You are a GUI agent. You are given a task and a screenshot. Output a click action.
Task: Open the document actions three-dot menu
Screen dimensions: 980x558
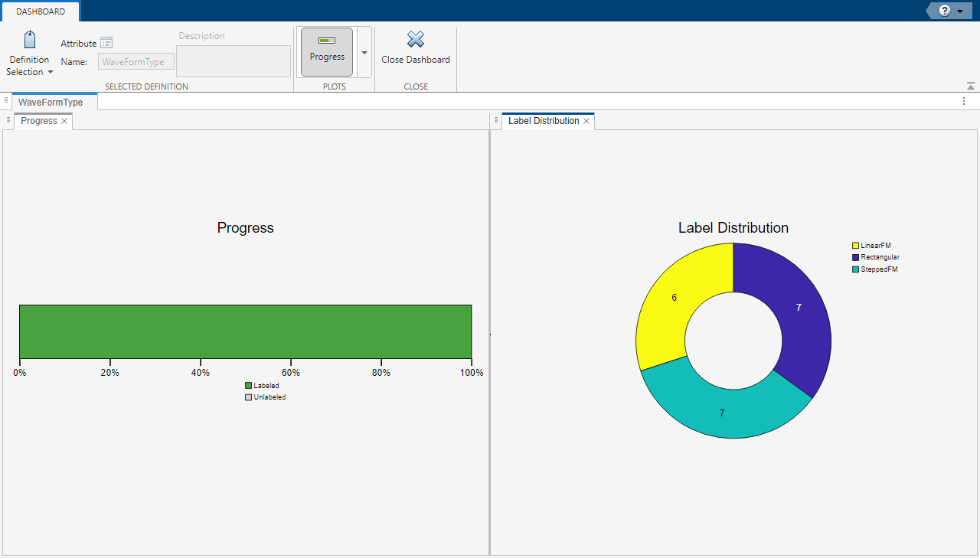tap(964, 101)
